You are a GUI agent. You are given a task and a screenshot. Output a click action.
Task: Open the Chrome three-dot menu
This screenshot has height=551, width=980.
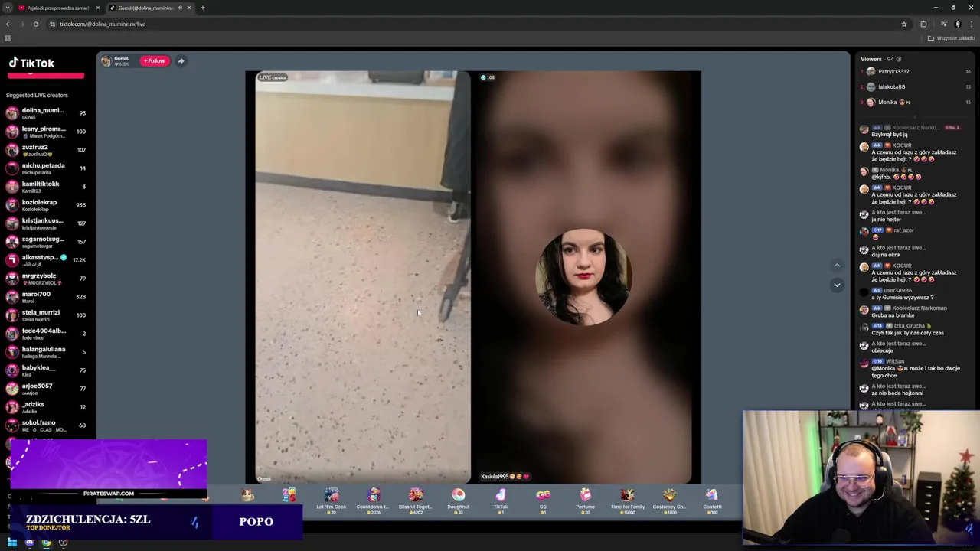(x=972, y=24)
